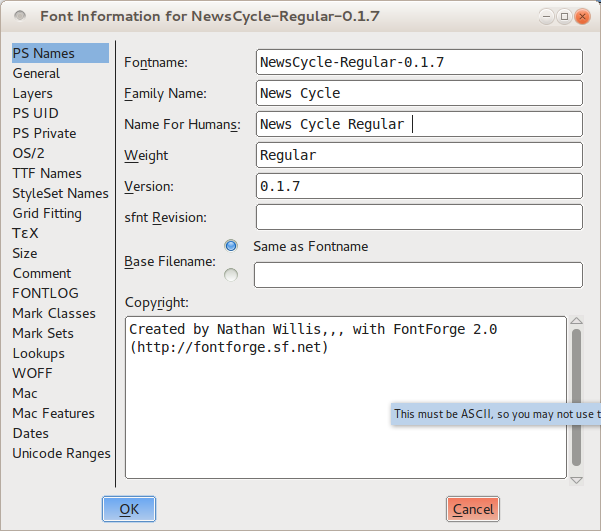Maximize the Font Information window

pos(564,16)
